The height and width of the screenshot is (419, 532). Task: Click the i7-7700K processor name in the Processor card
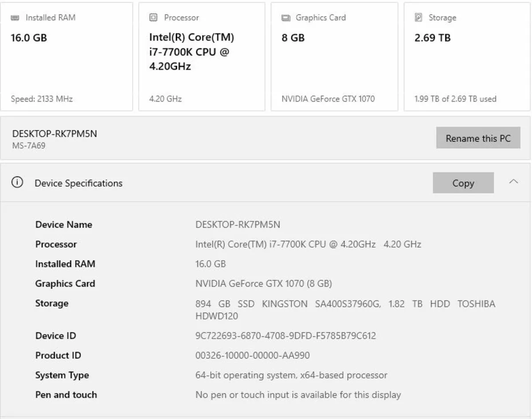192,52
